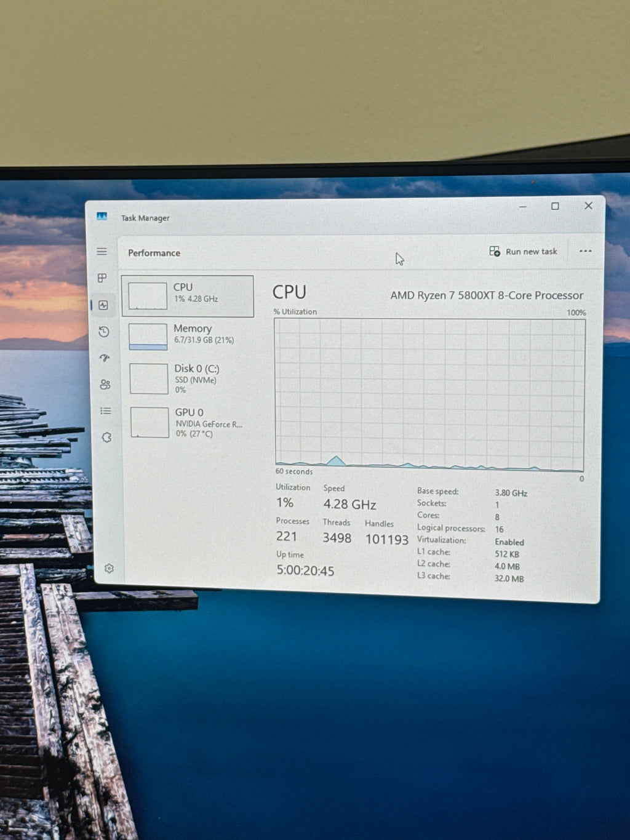Click the Disk 0 mini graph thumbnail

pyautogui.click(x=149, y=378)
